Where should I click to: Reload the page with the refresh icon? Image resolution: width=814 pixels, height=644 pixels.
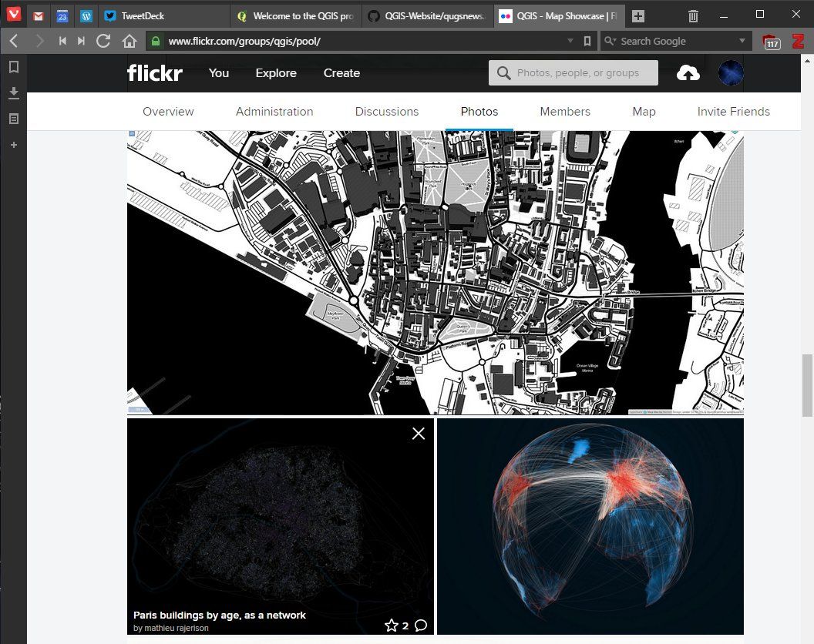point(103,41)
